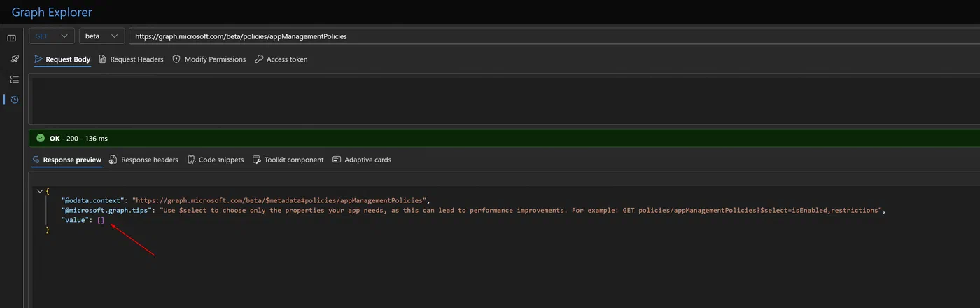Image resolution: width=980 pixels, height=308 pixels.
Task: Click the request body editor area
Action: [504, 100]
